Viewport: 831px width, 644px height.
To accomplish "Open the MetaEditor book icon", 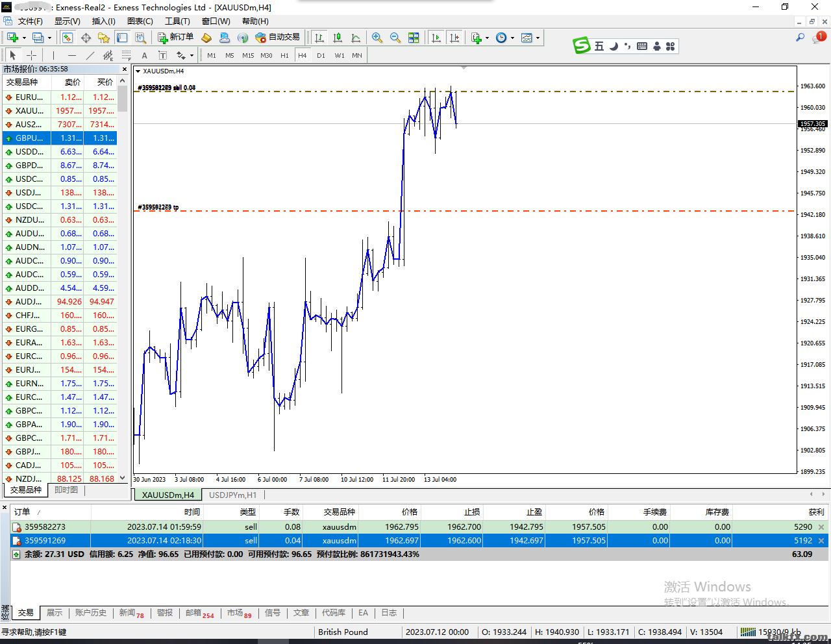I will click(206, 38).
